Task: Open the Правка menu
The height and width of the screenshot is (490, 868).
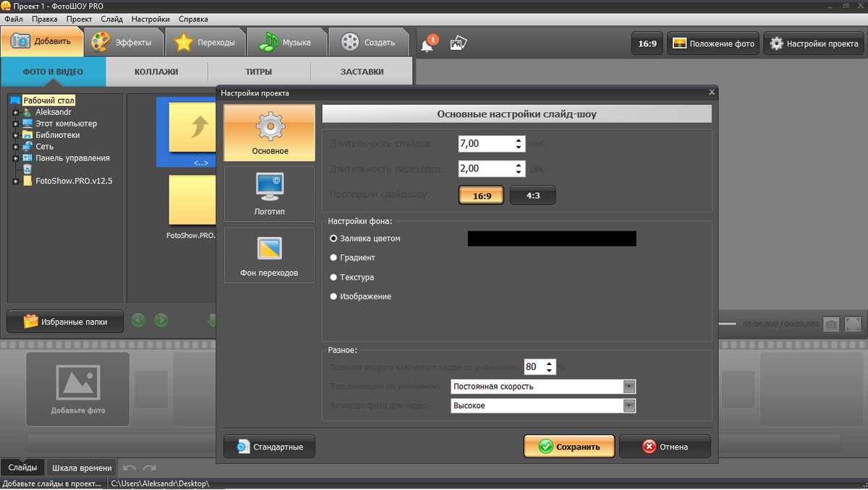Action: (45, 19)
